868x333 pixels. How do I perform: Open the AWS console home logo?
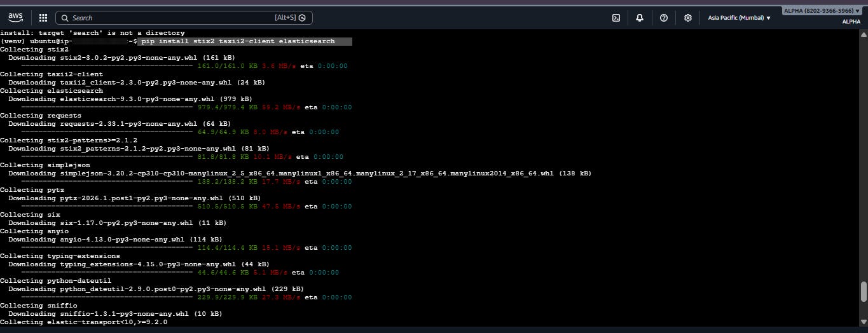[x=16, y=17]
